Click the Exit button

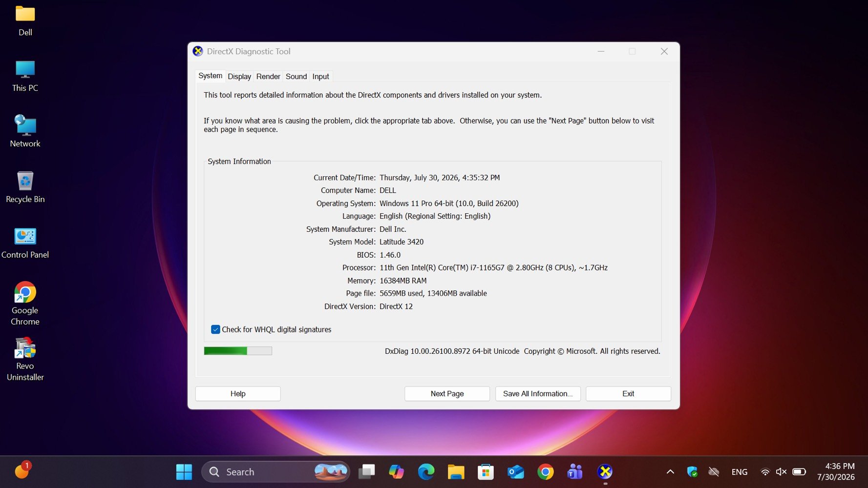click(x=628, y=394)
